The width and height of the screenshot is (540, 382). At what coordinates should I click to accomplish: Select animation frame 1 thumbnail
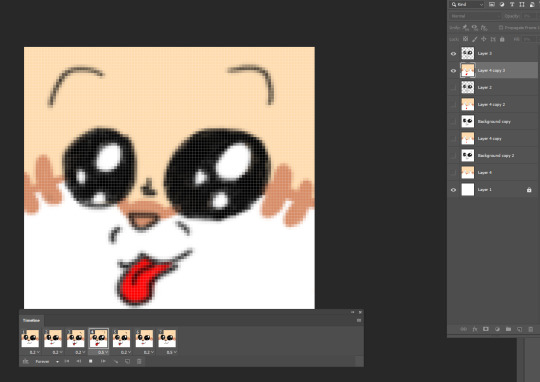click(30, 338)
